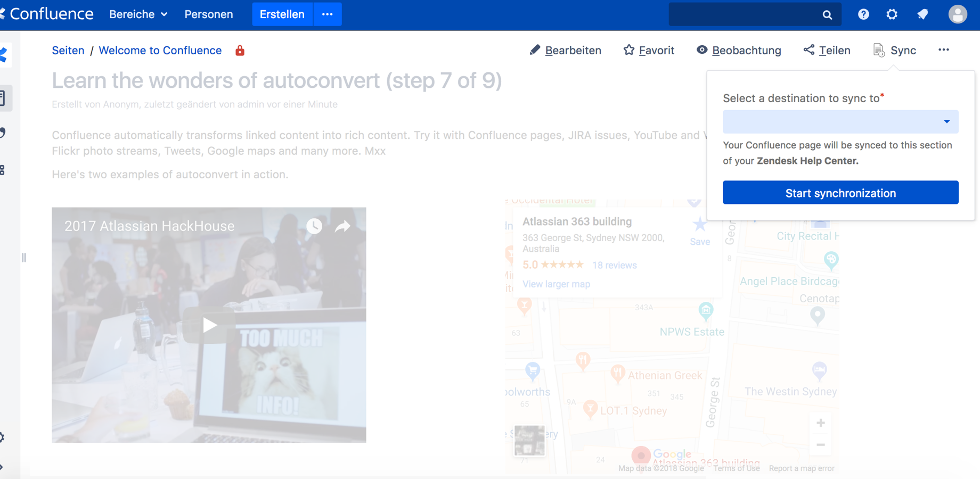
Task: Open the page more actions ellipsis
Action: pos(944,49)
